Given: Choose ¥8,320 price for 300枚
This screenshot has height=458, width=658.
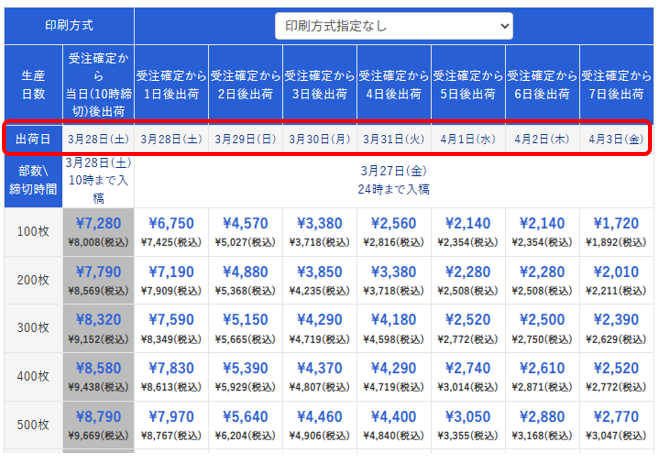Looking at the screenshot, I should click(98, 320).
